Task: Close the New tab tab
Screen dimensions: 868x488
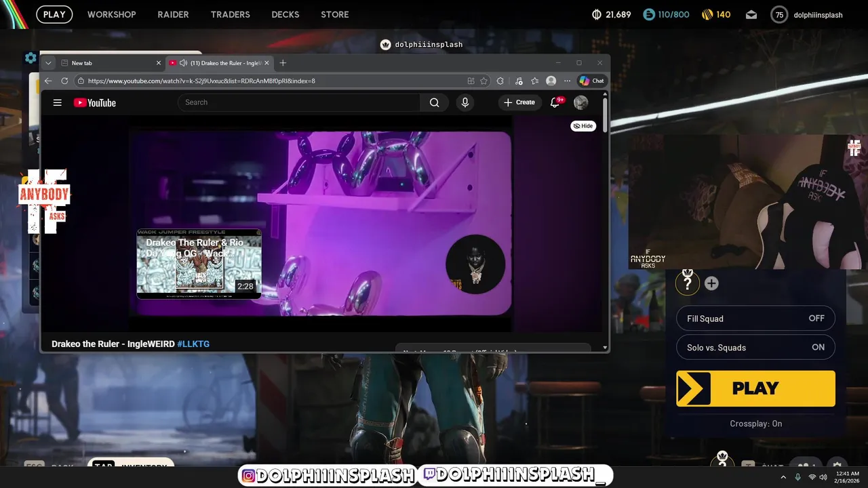Action: click(159, 63)
